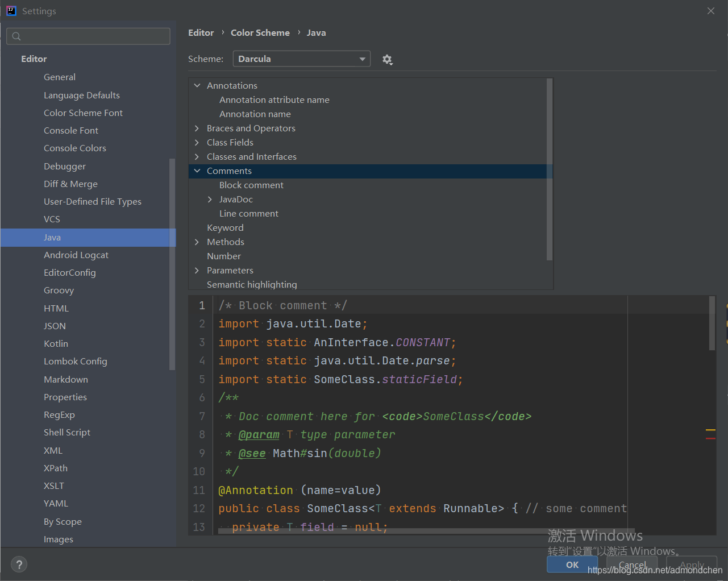The image size is (728, 581).
Task: Open Debugger color settings page
Action: click(65, 166)
